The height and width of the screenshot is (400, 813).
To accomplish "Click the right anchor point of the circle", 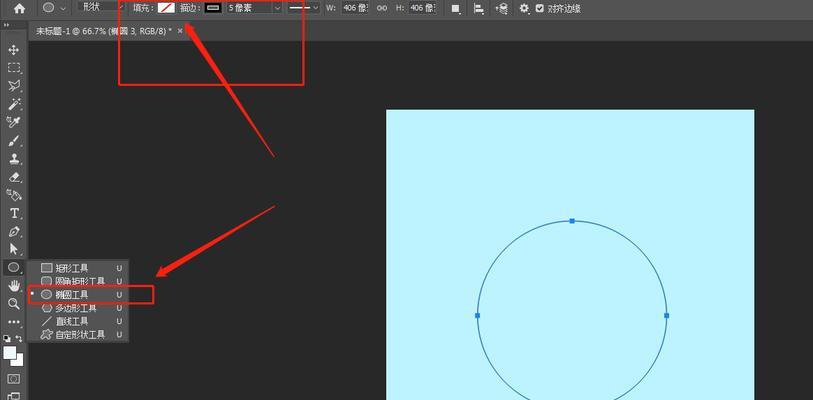I will 666,315.
